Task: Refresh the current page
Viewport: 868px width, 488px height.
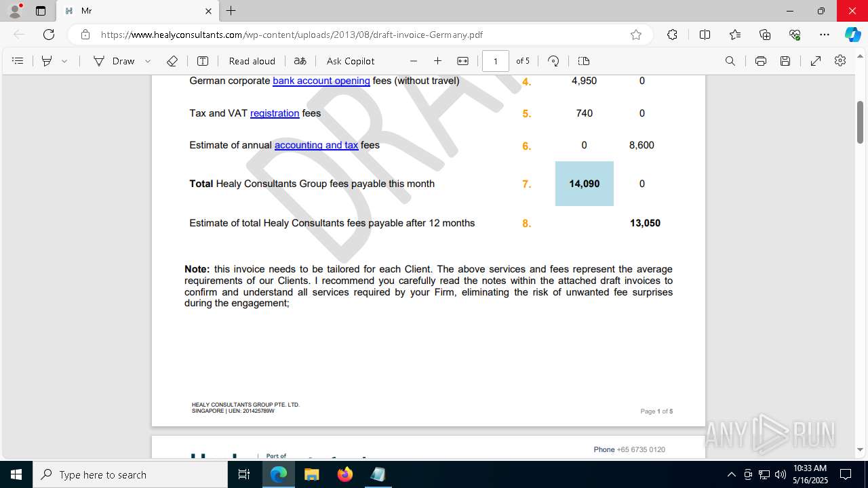Action: [x=49, y=35]
